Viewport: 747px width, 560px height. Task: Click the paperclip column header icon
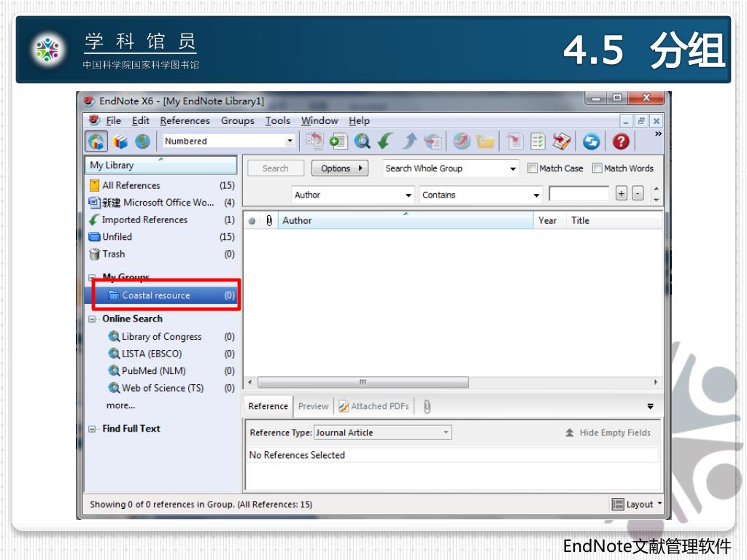click(269, 220)
